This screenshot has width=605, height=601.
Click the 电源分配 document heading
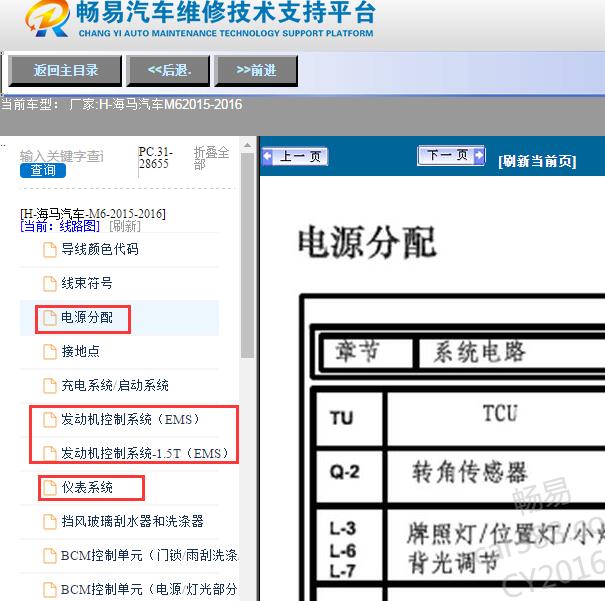tap(367, 242)
